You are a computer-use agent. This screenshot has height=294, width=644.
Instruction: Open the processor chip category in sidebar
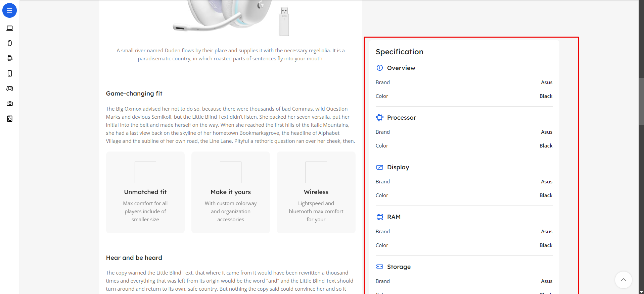(10, 58)
